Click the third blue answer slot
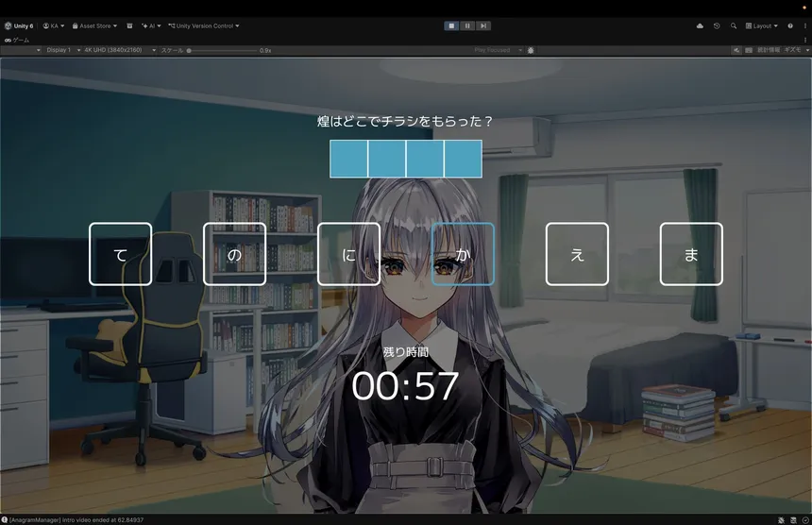 [425, 159]
